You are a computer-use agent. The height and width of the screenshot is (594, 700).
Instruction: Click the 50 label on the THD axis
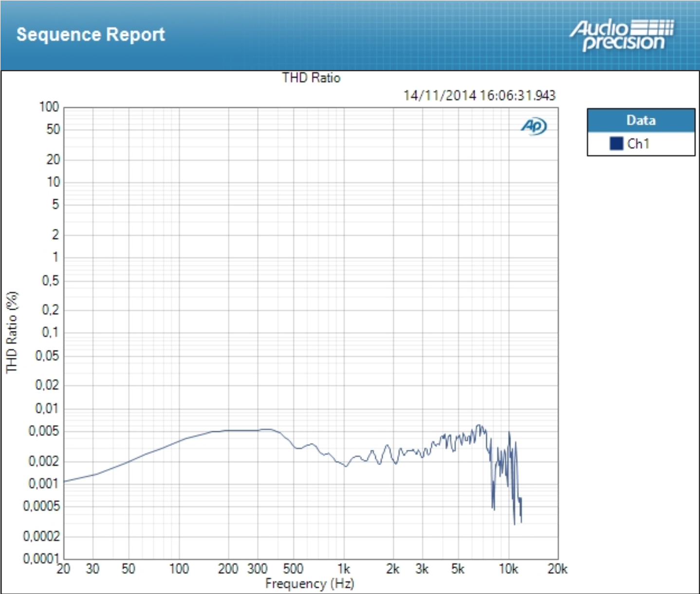click(53, 130)
